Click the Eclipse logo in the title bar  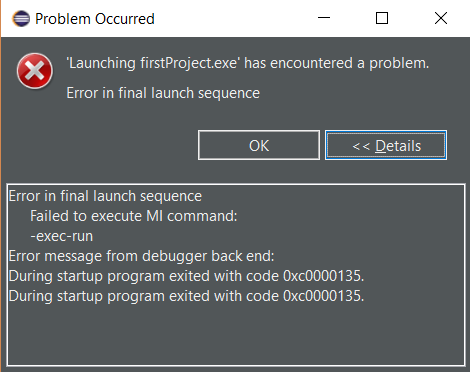coord(21,19)
